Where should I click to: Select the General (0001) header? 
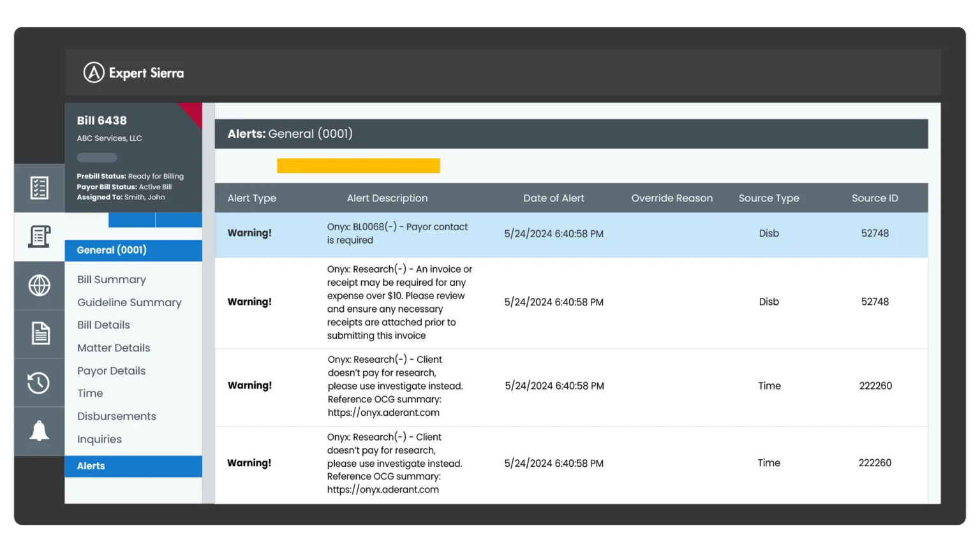[x=112, y=250]
